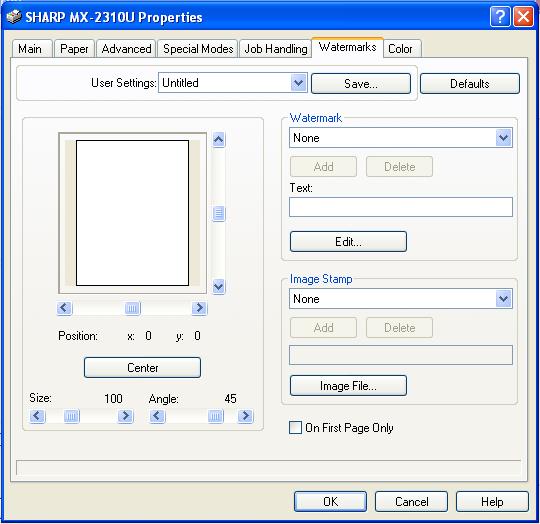This screenshot has width=540, height=524.
Task: Click the Size value 100
Action: pyautogui.click(x=113, y=399)
